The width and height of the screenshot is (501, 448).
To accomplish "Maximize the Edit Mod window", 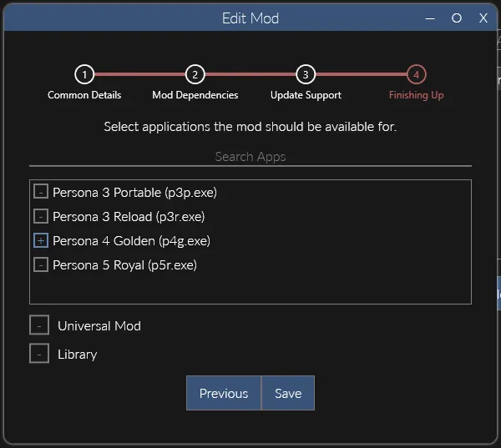I will tap(457, 18).
